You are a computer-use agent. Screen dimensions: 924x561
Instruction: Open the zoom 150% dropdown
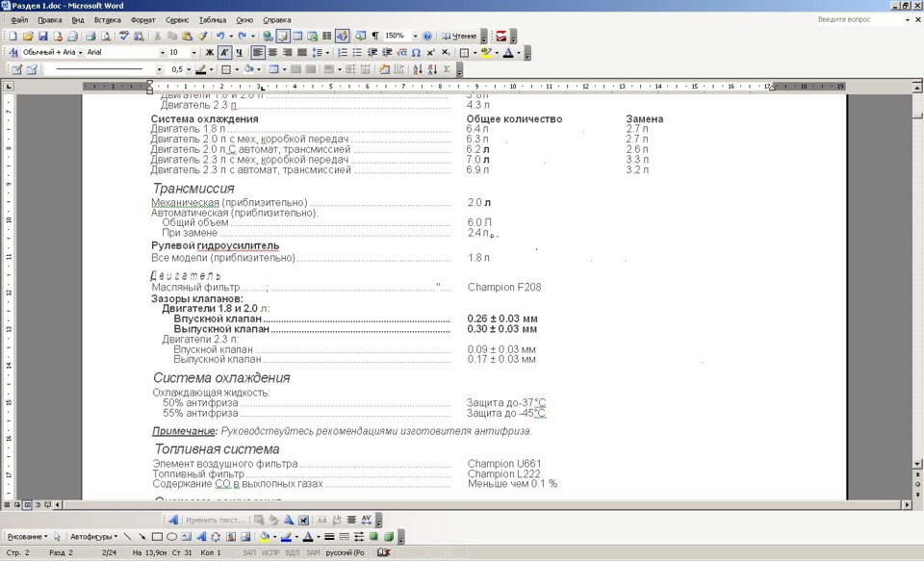click(415, 36)
